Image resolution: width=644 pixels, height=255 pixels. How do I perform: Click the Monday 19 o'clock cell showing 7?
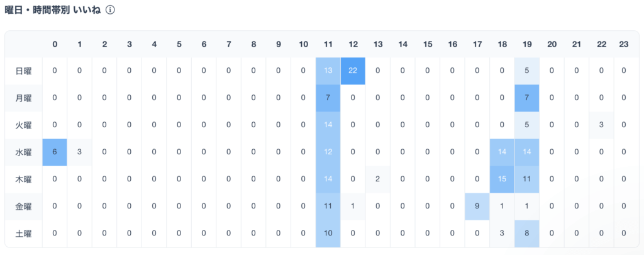pyautogui.click(x=526, y=98)
